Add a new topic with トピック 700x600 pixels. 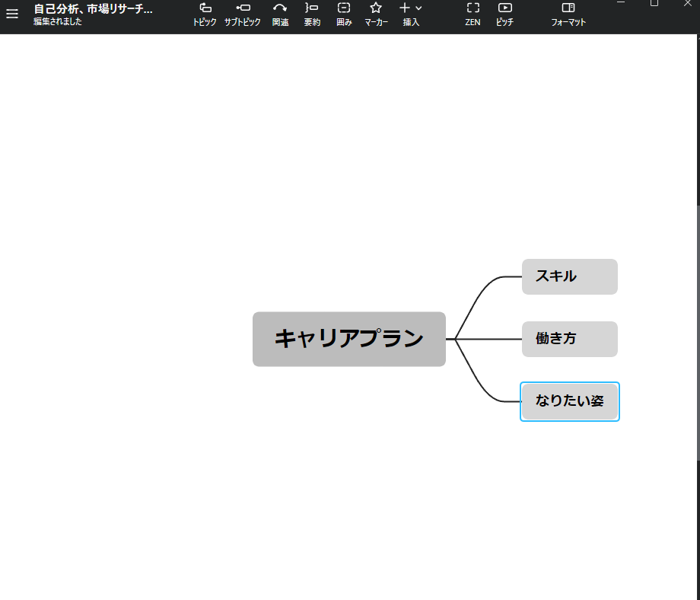point(205,14)
